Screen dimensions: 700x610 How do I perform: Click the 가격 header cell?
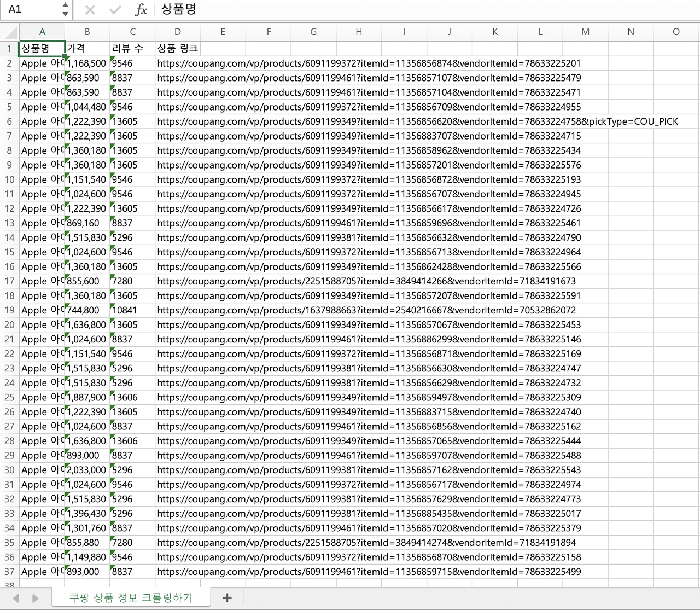point(87,48)
